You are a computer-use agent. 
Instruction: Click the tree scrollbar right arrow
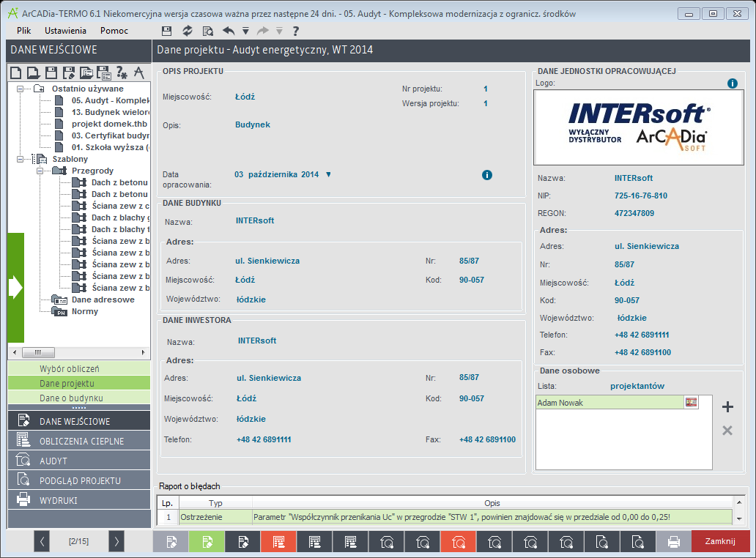143,352
